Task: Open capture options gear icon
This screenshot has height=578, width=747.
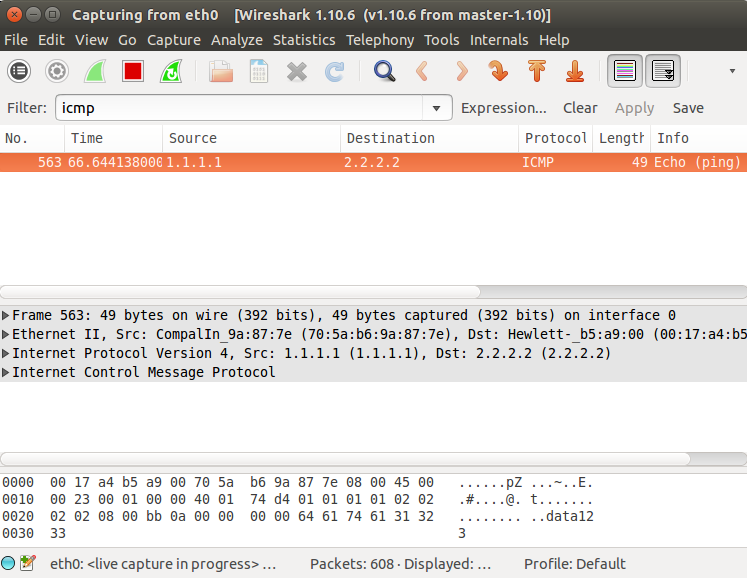Action: click(x=57, y=71)
